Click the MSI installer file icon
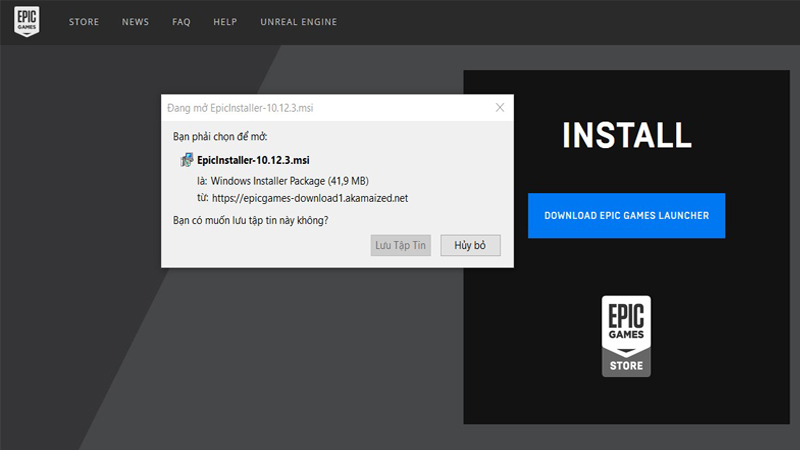Screen dimensions: 800x450 click(187, 160)
